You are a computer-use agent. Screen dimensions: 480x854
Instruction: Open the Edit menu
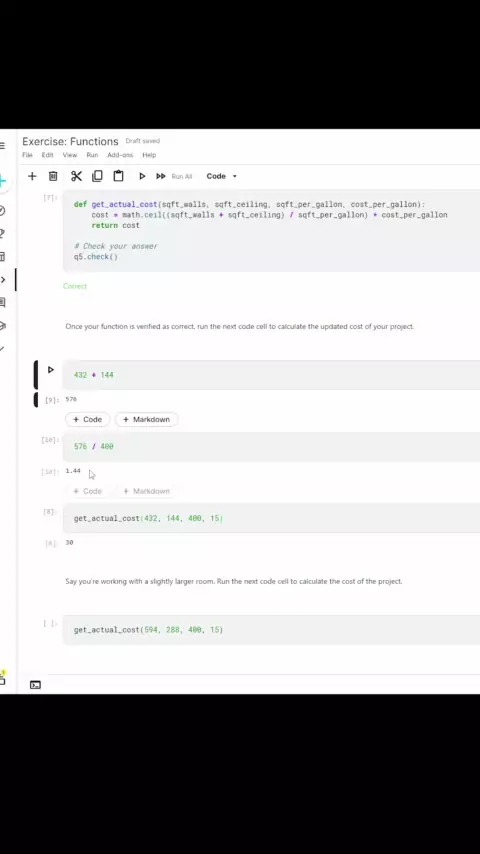tap(48, 155)
